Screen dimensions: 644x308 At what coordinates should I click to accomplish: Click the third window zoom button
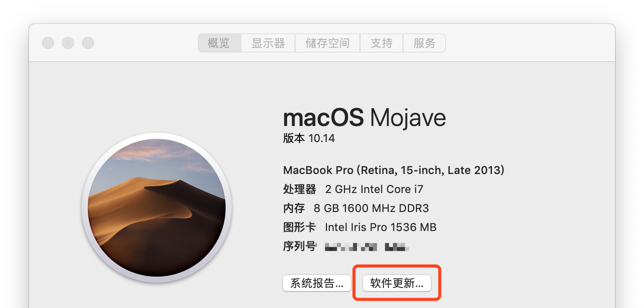(88, 43)
